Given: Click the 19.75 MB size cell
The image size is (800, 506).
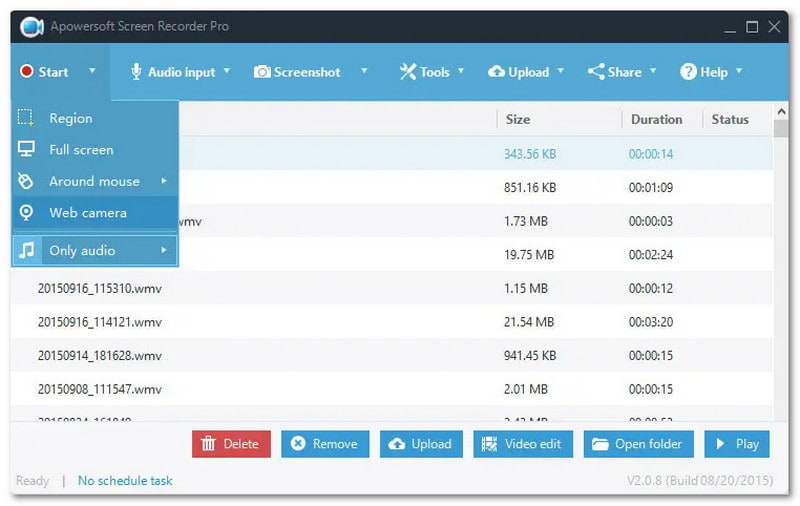Looking at the screenshot, I should coord(529,255).
